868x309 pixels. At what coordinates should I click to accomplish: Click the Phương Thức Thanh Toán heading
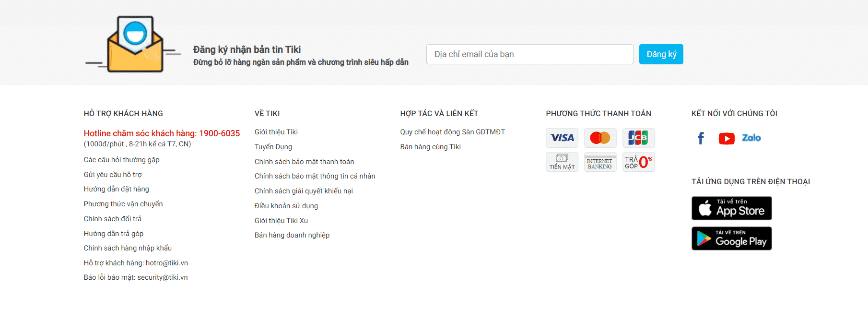[x=598, y=114]
